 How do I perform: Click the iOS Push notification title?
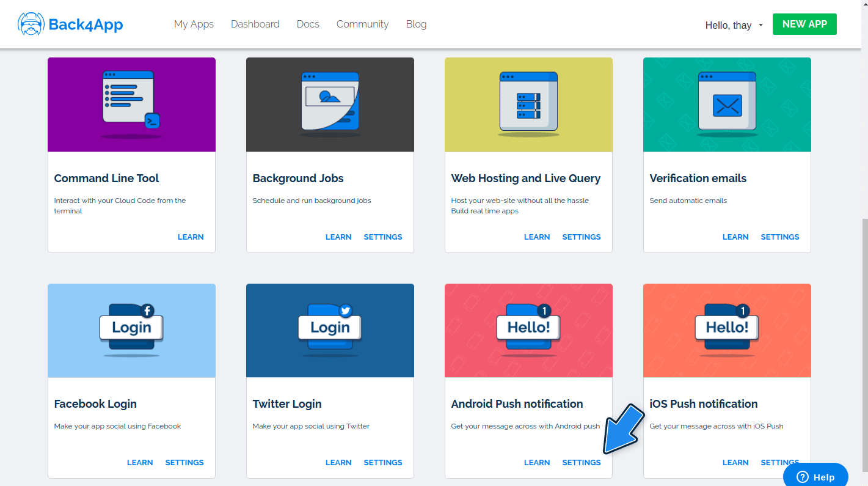[704, 403]
